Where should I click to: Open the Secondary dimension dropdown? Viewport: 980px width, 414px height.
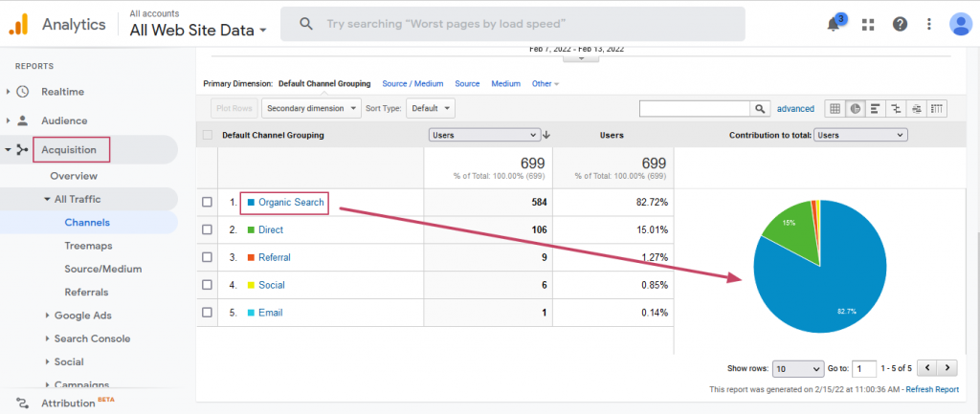[311, 108]
